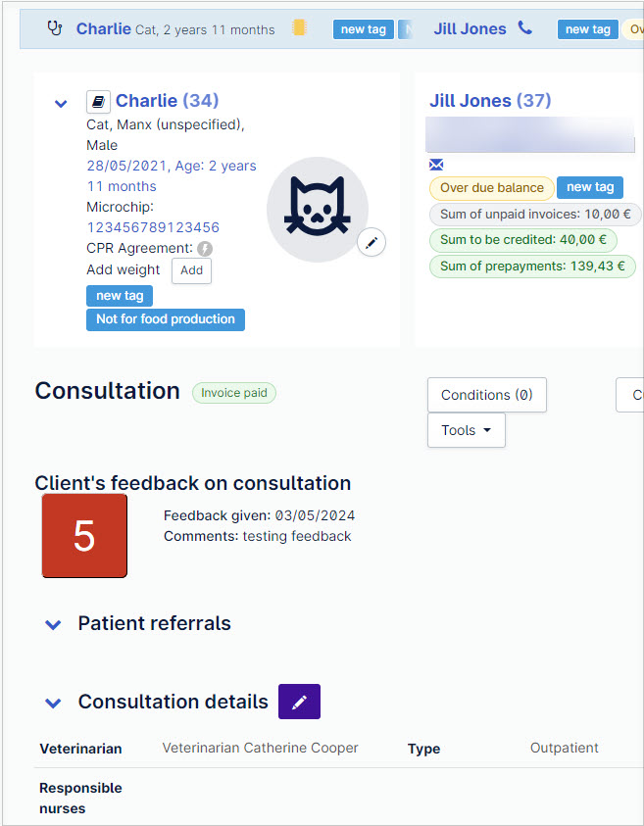Click the CPR Agreement lightning icon
Screen dimensions: 644x826
pyautogui.click(x=204, y=249)
